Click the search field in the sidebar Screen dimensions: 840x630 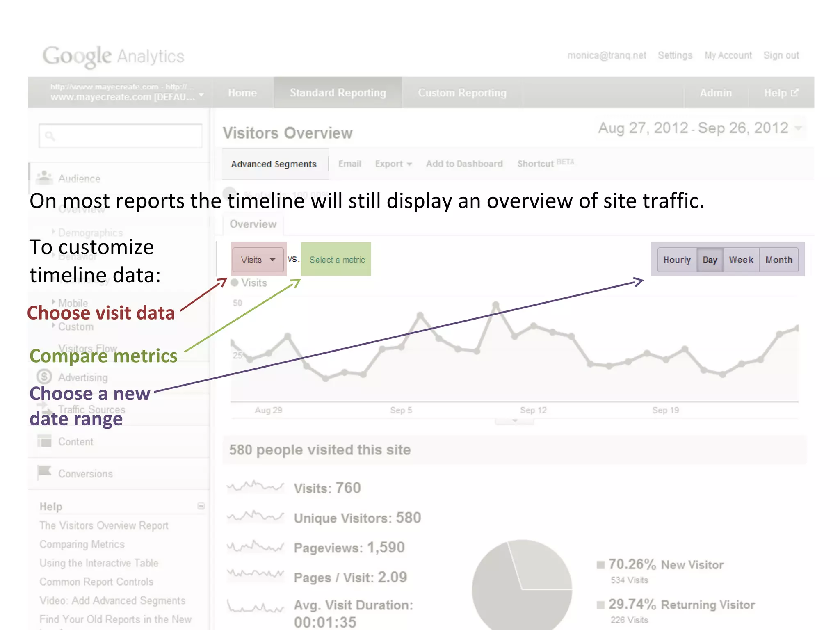(121, 136)
